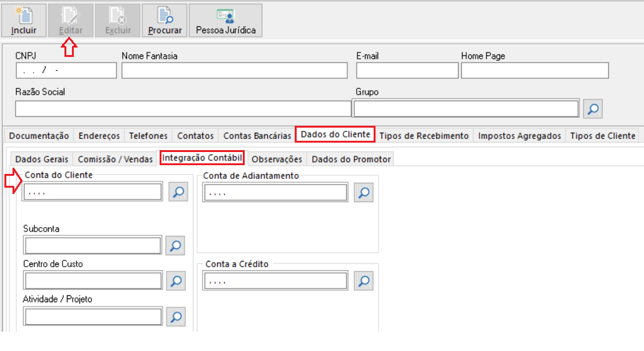Open the Contas Bancárias tab
Viewport: 644px width, 351px height.
click(257, 136)
